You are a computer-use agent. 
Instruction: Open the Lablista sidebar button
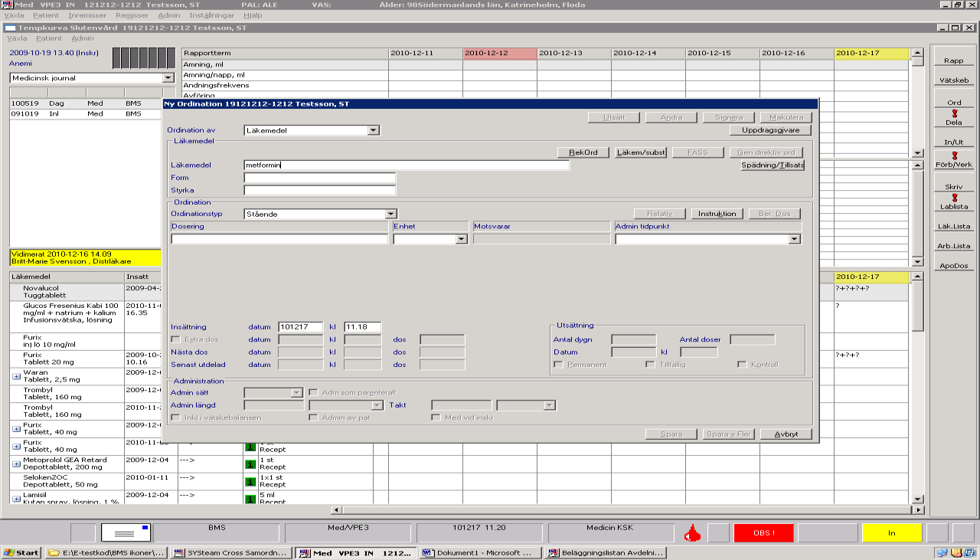tap(954, 201)
